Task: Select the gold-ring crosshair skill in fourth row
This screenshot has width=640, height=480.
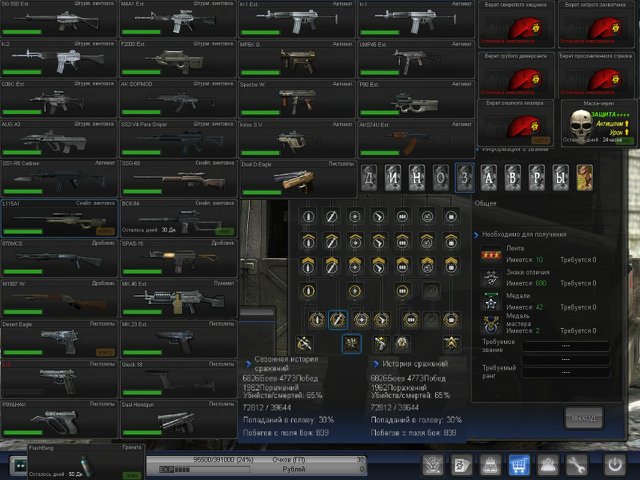Action: (355, 291)
